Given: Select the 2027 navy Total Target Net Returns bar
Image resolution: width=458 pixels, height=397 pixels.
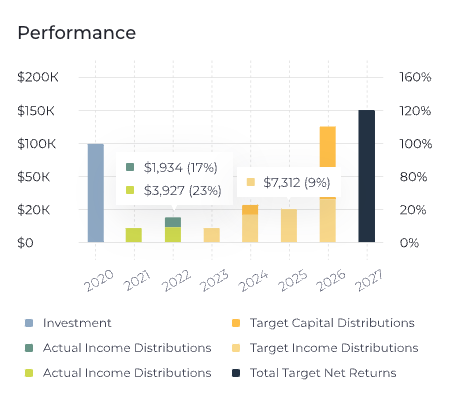Looking at the screenshot, I should click(367, 176).
